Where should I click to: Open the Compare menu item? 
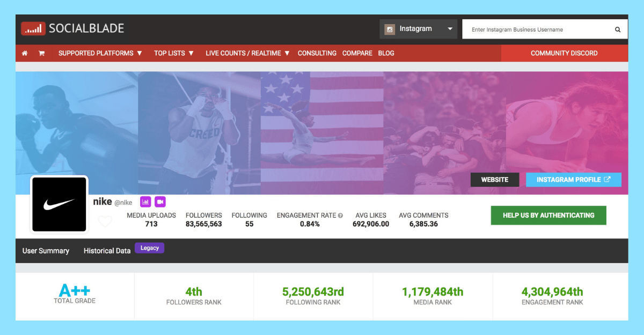tap(357, 53)
